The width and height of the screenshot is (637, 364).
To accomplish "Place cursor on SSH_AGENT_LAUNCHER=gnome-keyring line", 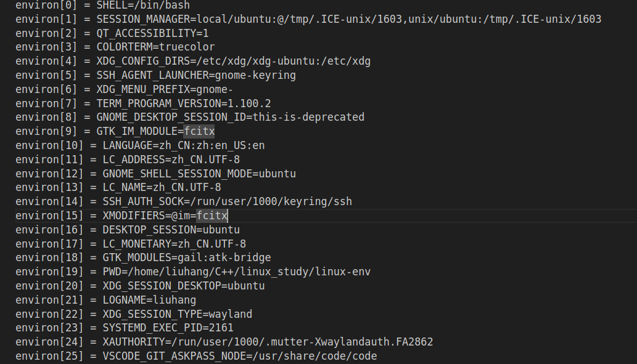I will 155,76.
